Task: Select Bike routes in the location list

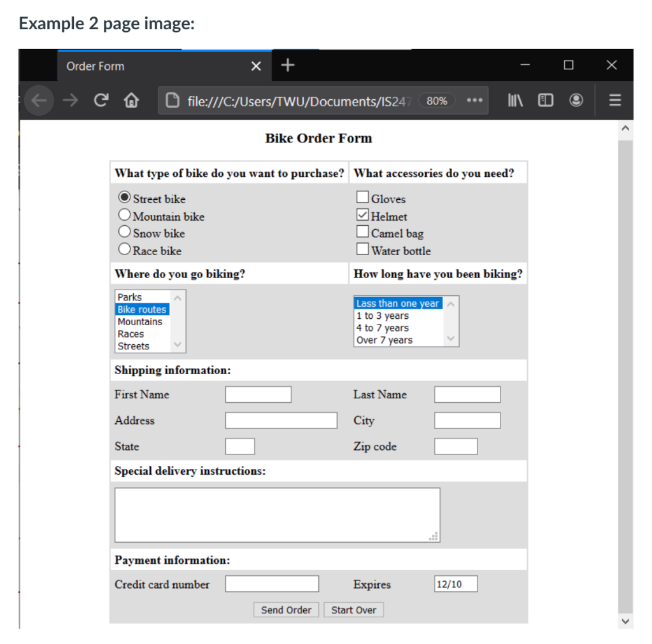Action: 143,309
